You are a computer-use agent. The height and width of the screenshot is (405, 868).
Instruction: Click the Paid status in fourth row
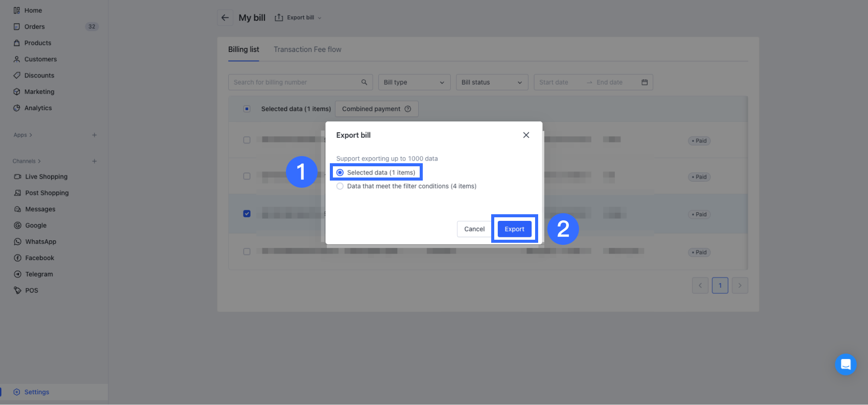700,252
